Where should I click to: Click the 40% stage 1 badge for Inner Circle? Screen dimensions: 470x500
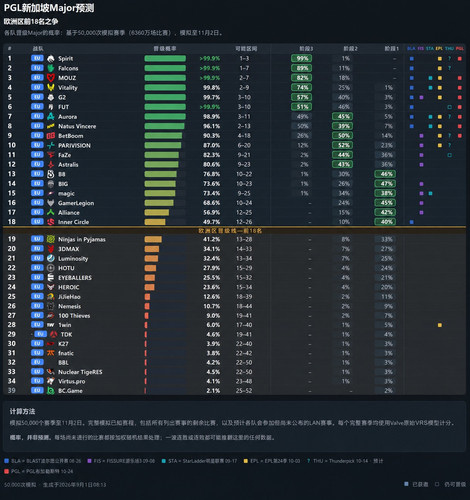click(x=385, y=222)
